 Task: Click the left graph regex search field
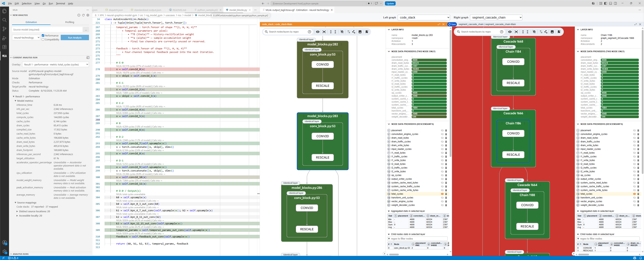(x=288, y=32)
